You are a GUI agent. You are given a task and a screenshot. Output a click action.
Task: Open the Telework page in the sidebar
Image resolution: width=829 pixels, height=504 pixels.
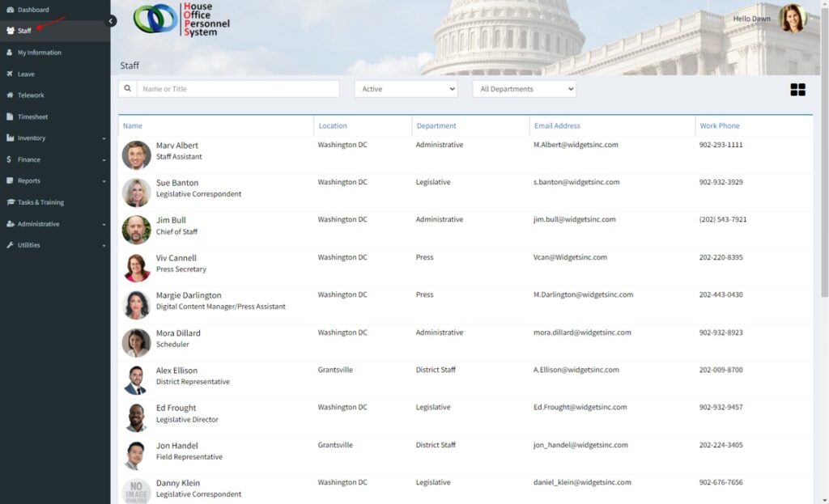[x=31, y=95]
